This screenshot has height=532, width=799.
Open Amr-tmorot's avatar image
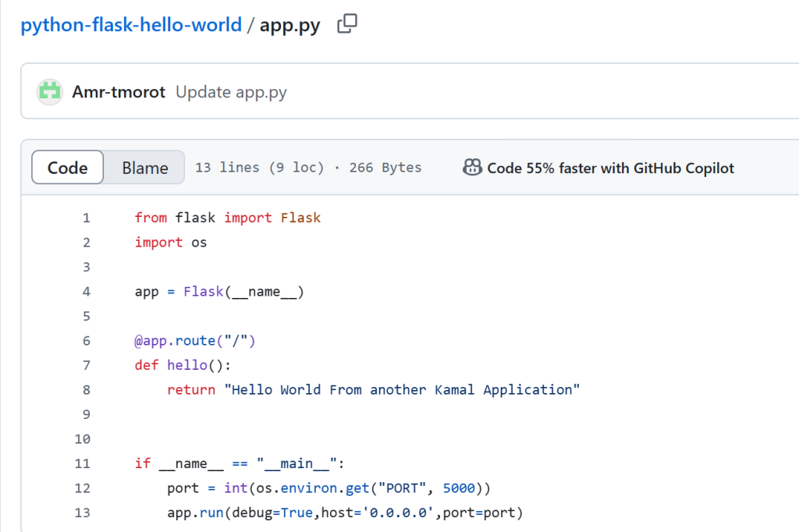click(x=49, y=92)
